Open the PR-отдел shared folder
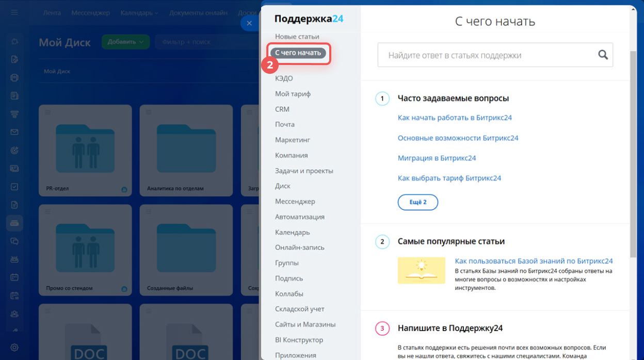644x360 pixels. pos(85,151)
